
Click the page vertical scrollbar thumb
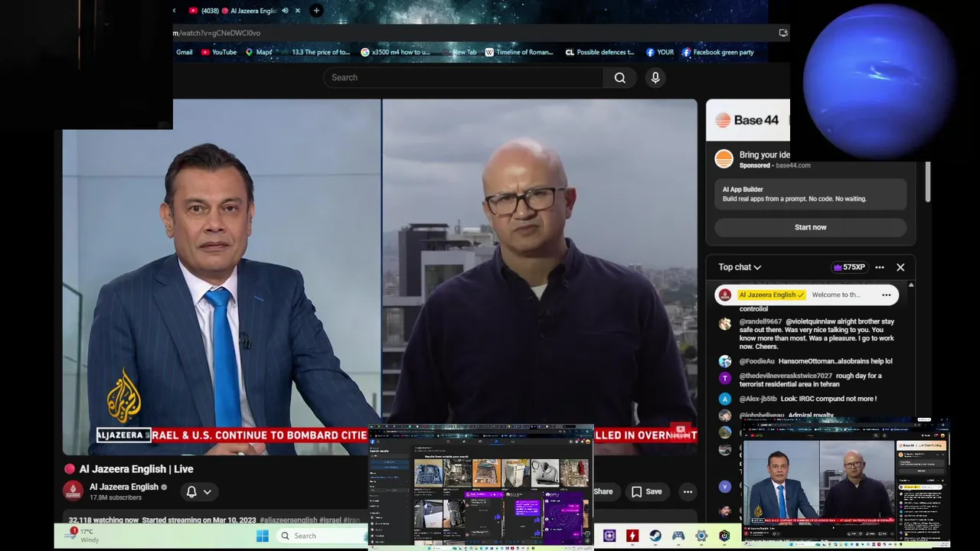tap(927, 181)
